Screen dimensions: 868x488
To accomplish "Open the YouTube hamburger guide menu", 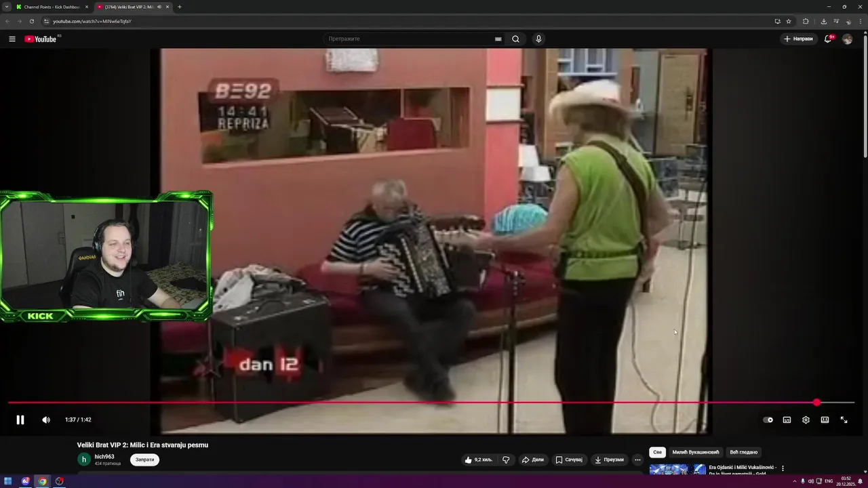I will pyautogui.click(x=12, y=39).
